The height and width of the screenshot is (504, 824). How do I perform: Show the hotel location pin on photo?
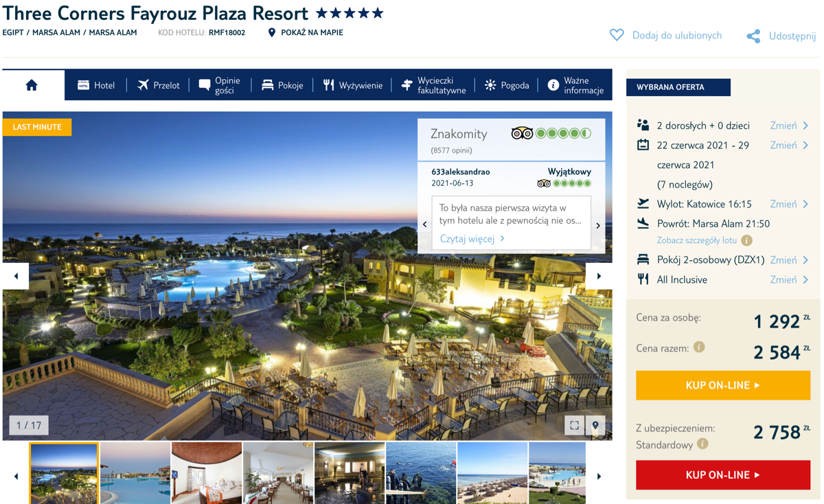pyautogui.click(x=595, y=425)
